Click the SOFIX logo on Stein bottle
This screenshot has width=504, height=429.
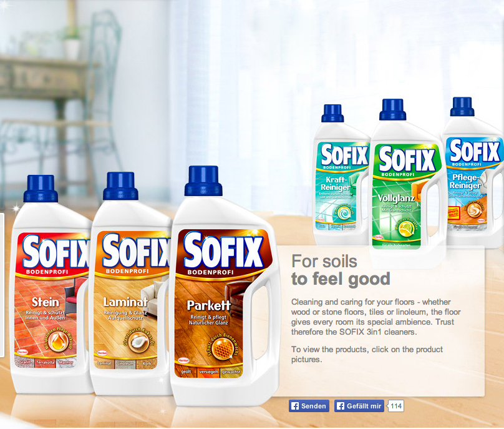[x=56, y=252]
